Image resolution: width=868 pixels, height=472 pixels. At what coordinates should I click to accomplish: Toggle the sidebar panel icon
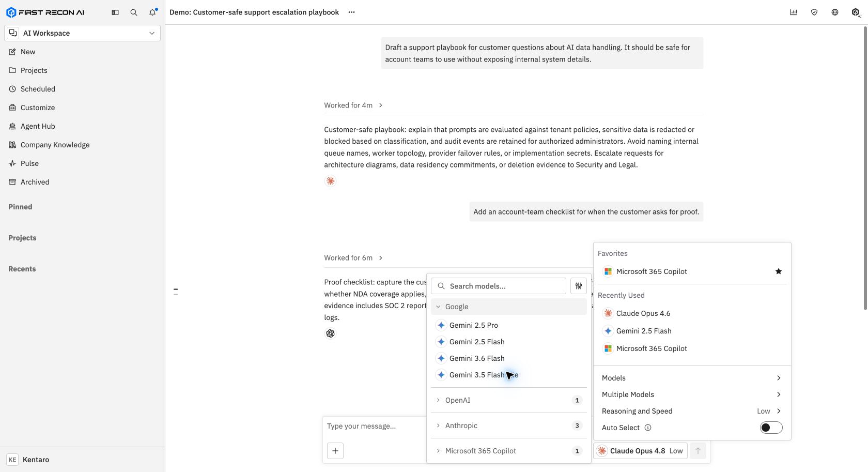pyautogui.click(x=115, y=12)
